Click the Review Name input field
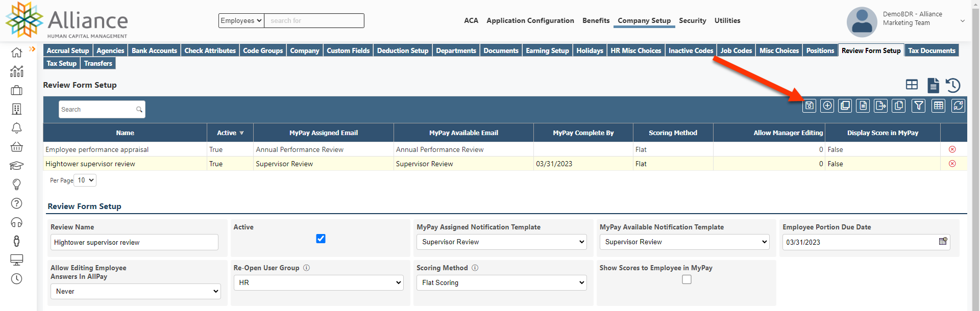 134,242
